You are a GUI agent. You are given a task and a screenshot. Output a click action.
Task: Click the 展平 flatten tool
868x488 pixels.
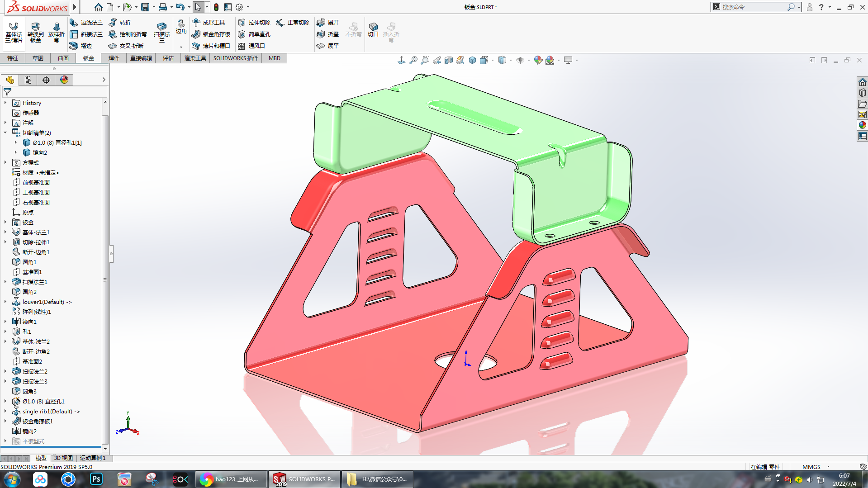tap(328, 46)
